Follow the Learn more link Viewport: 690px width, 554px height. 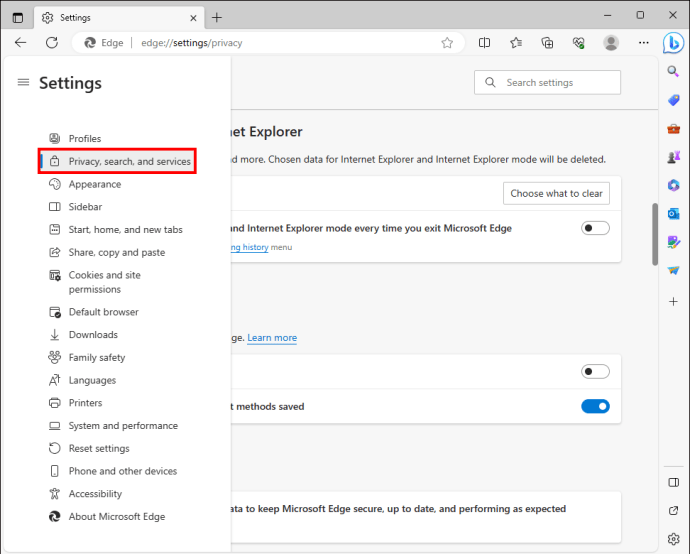[x=272, y=338]
